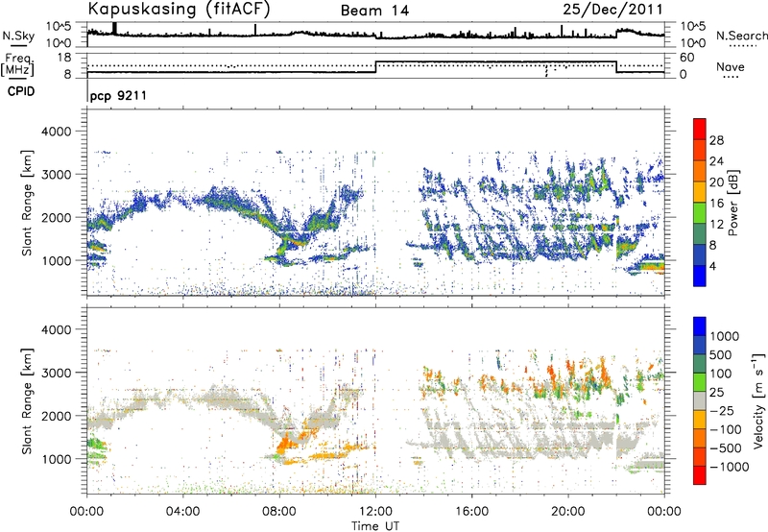Click the blue bottom segment of Power color bar

point(700,276)
